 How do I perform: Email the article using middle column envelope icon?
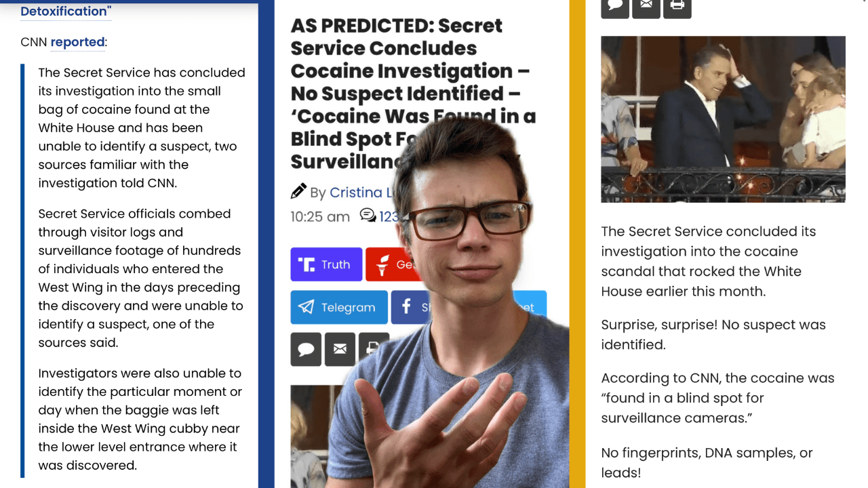pyautogui.click(x=340, y=349)
